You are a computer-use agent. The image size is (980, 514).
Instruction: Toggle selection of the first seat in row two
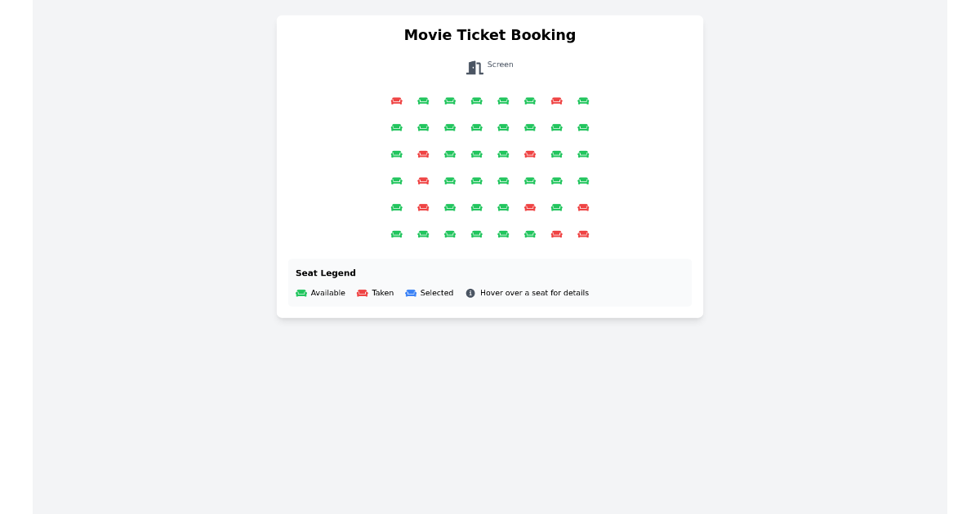396,127
